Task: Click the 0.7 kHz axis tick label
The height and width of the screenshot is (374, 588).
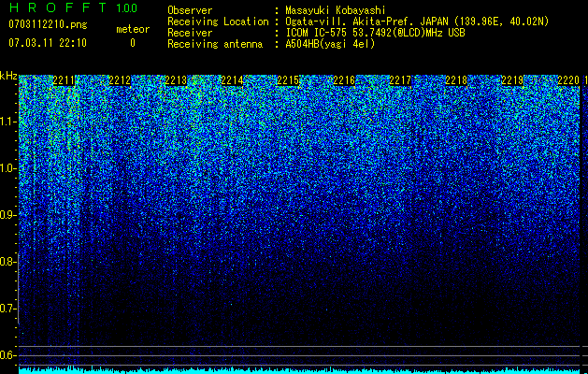Action: pyautogui.click(x=7, y=309)
